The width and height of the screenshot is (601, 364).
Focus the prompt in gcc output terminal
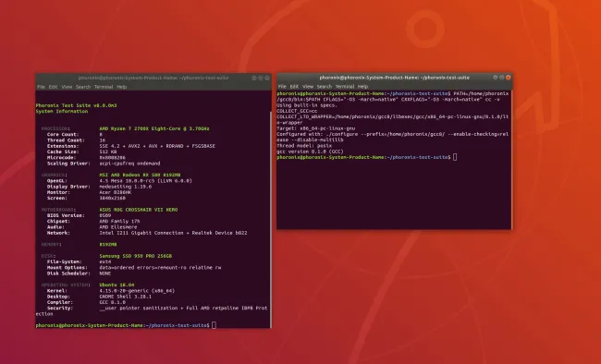[x=455, y=157]
